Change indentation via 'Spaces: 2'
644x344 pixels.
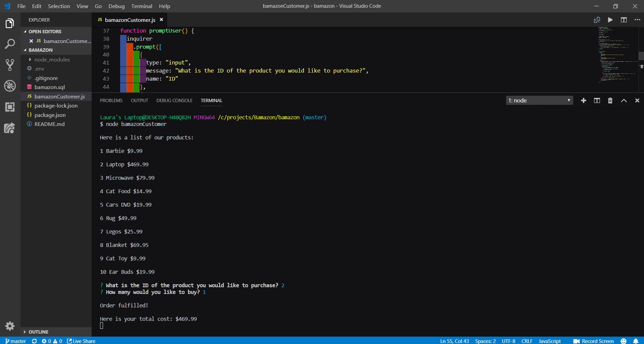click(485, 341)
